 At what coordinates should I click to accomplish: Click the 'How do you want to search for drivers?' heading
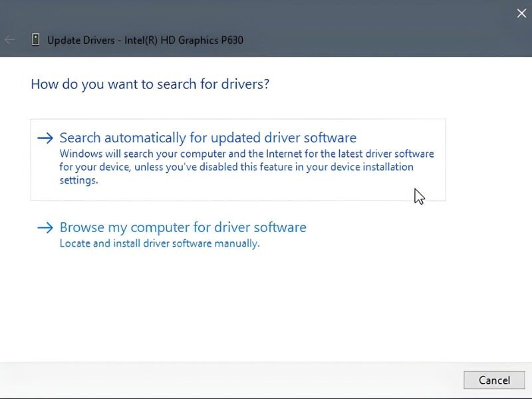coord(150,84)
